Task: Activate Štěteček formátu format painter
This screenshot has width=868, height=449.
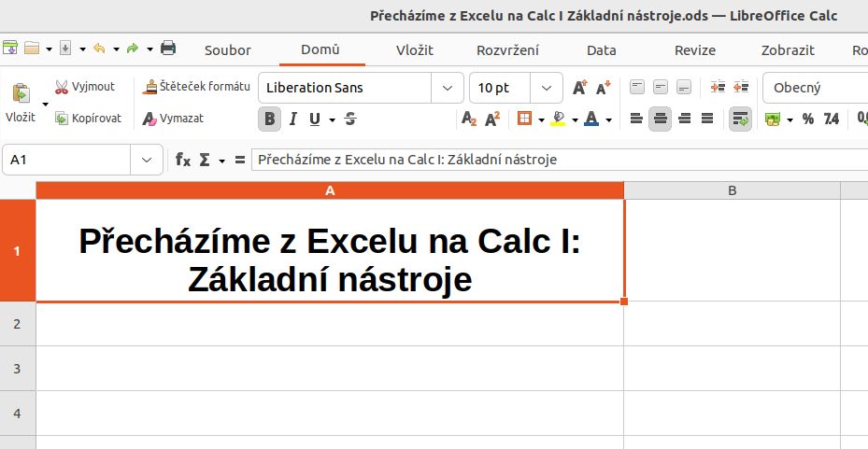Action: pyautogui.click(x=196, y=87)
